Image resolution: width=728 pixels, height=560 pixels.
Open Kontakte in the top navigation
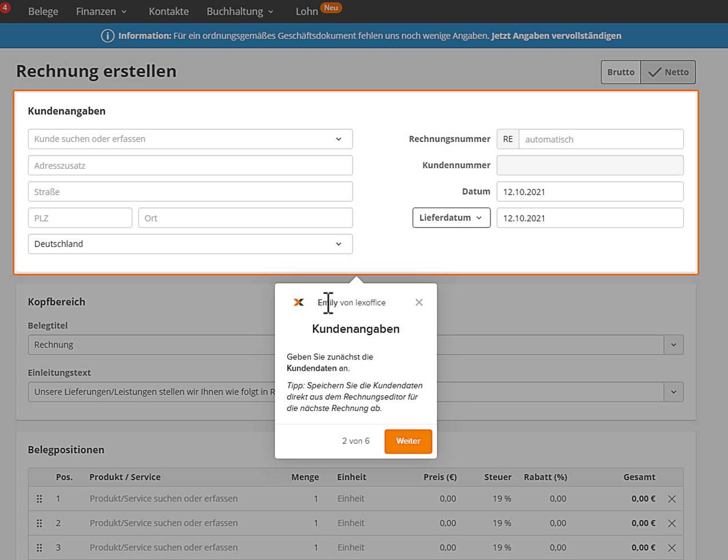169,11
